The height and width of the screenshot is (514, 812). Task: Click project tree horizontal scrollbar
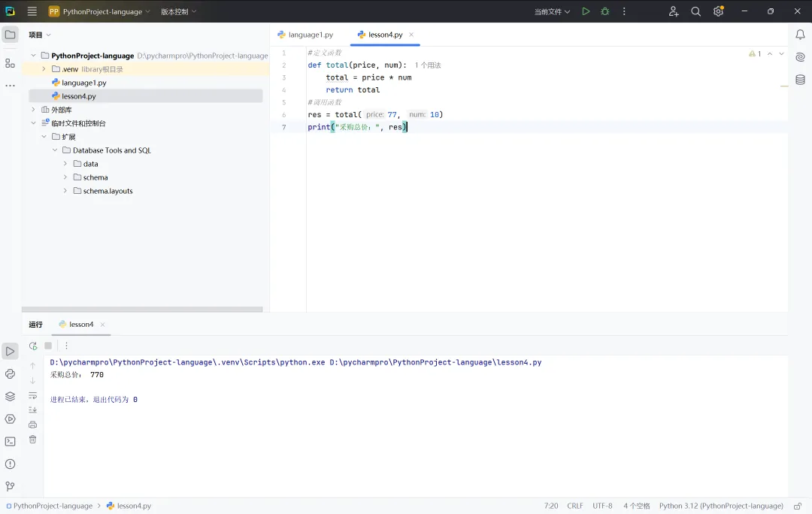click(x=142, y=310)
